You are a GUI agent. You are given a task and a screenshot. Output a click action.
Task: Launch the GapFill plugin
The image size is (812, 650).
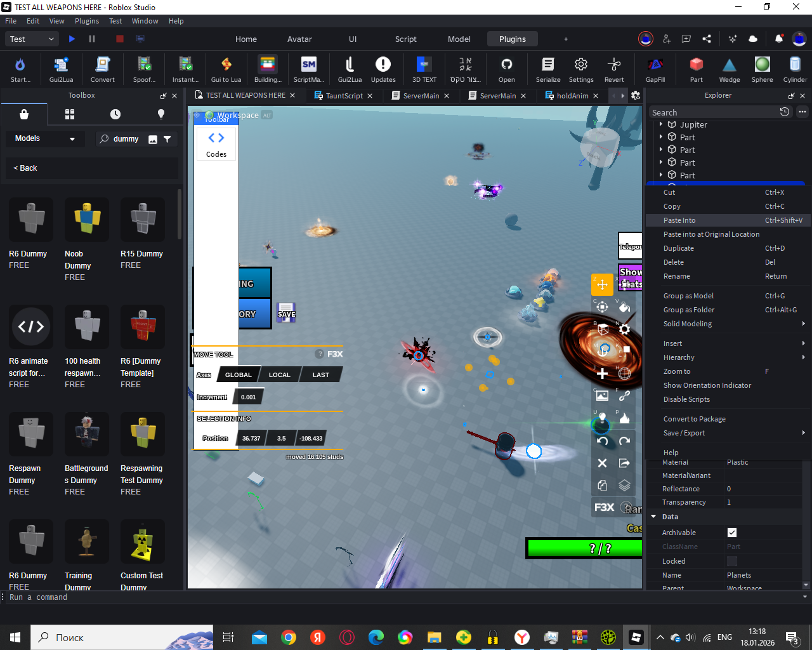[655, 69]
